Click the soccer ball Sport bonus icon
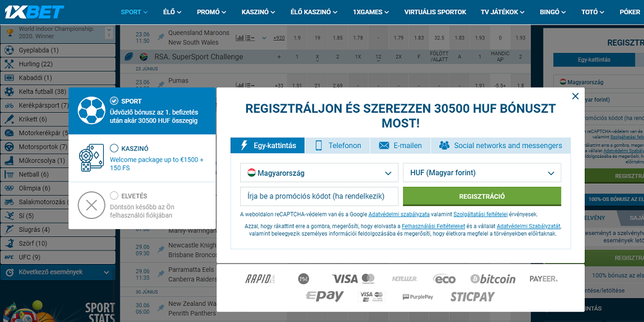644x322 pixels. 91,110
